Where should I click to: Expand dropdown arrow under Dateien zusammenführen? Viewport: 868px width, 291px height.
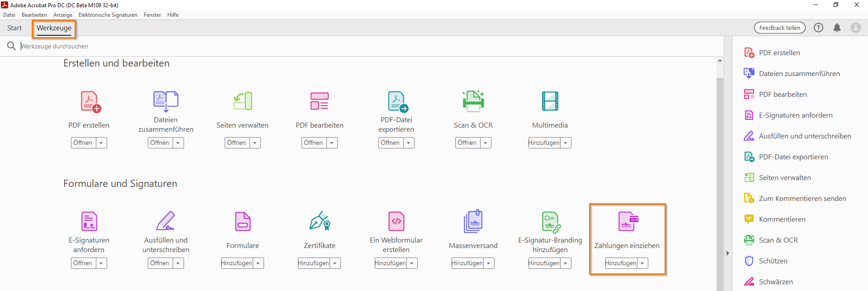tap(178, 143)
